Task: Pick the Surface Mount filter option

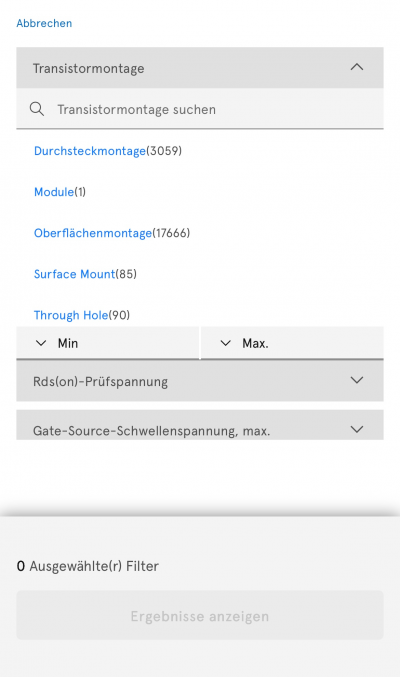Action: tap(74, 274)
